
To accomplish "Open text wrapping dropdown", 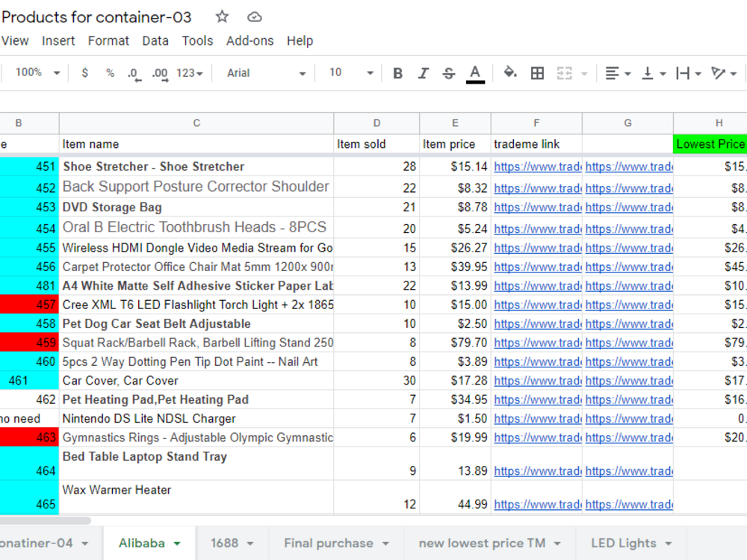I will pyautogui.click(x=689, y=73).
